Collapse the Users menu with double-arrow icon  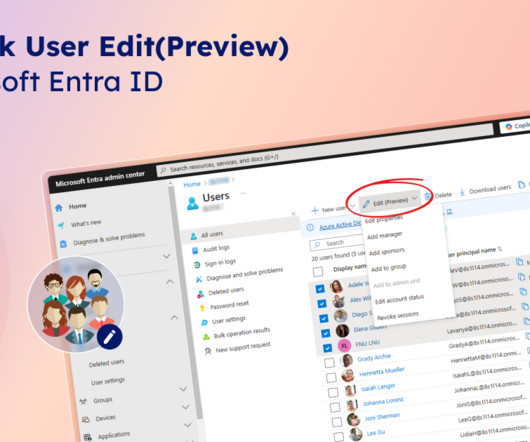pos(293,213)
